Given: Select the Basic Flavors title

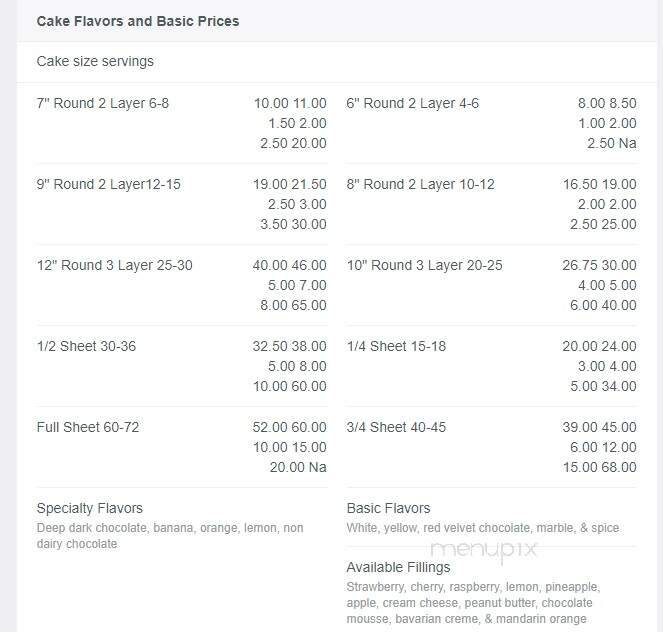Looking at the screenshot, I should (x=388, y=508).
